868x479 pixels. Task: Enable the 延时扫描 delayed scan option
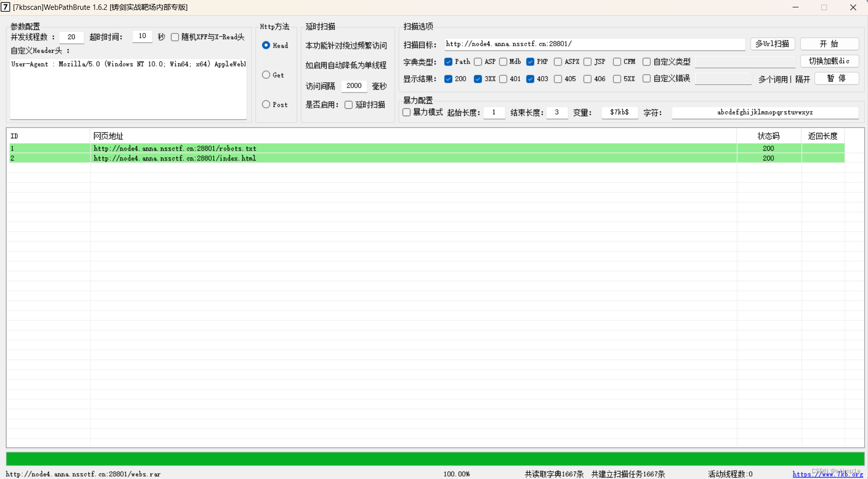click(x=348, y=104)
